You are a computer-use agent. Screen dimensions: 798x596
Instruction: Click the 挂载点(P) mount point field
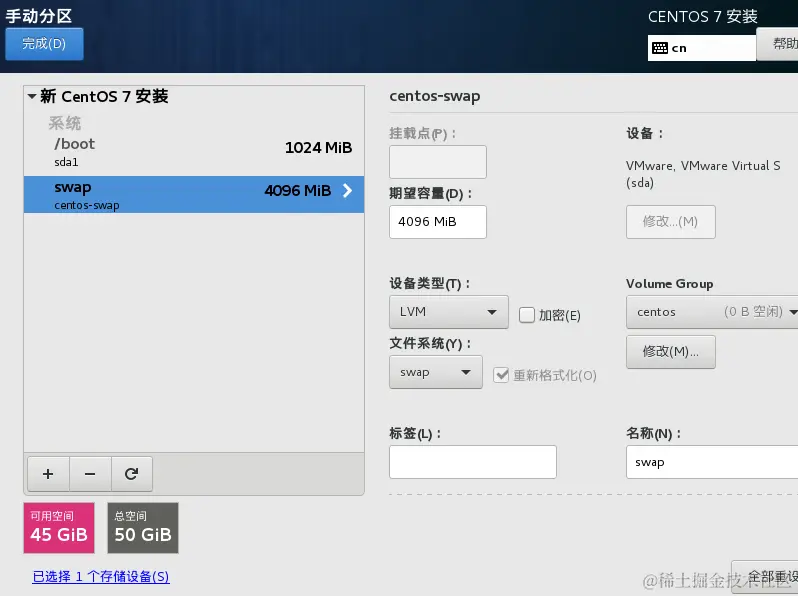438,162
